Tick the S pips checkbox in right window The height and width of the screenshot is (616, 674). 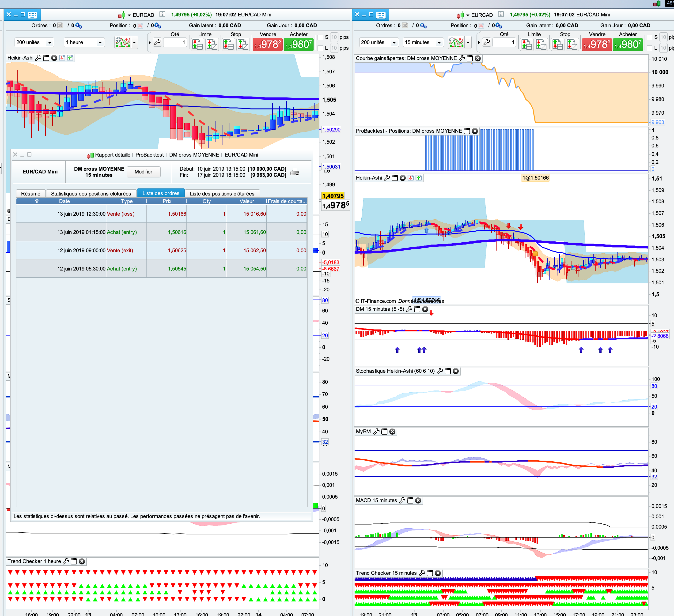(649, 37)
